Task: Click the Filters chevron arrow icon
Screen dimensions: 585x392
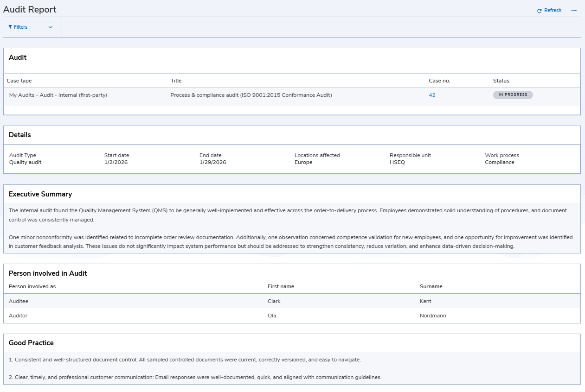Action: click(51, 27)
